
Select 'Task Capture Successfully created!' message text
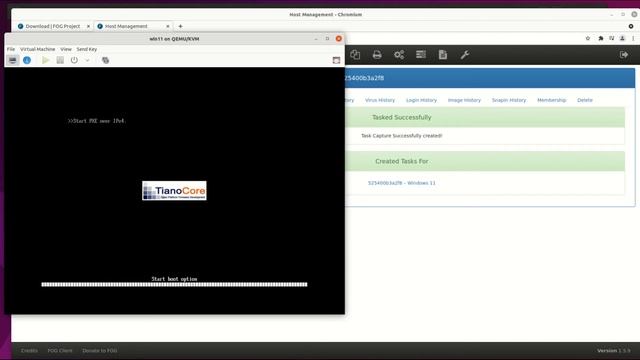pos(402,136)
